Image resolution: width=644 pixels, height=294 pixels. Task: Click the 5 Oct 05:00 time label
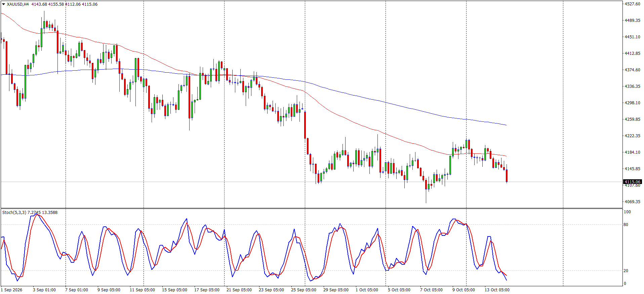tap(399, 290)
